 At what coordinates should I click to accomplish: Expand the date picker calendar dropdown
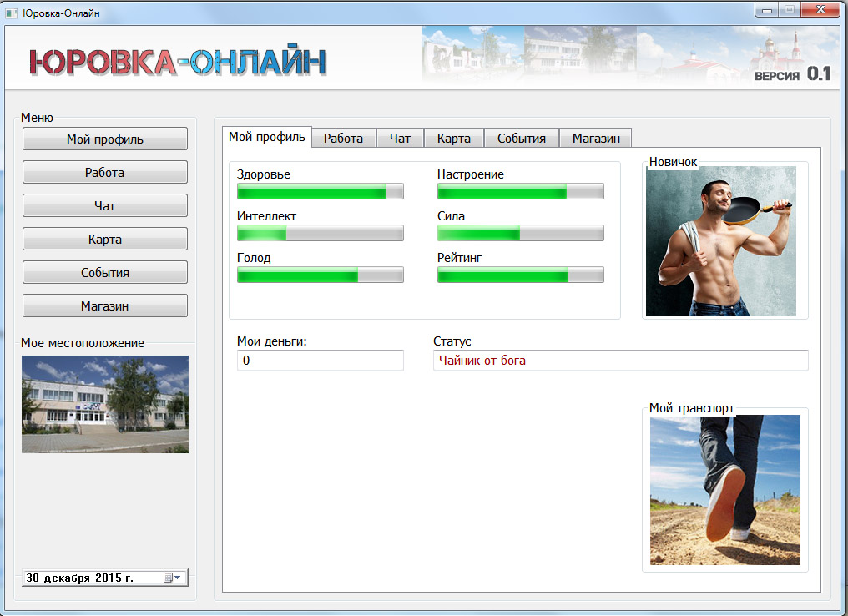click(x=172, y=578)
